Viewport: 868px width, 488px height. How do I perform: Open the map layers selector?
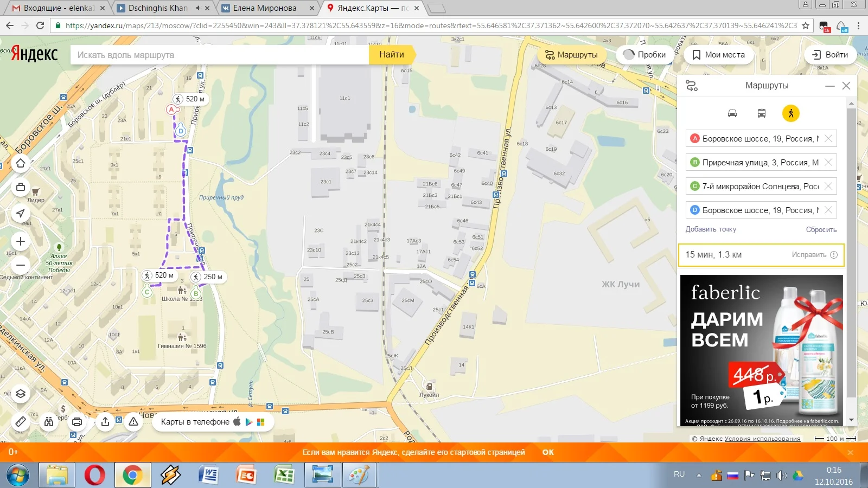click(x=21, y=394)
